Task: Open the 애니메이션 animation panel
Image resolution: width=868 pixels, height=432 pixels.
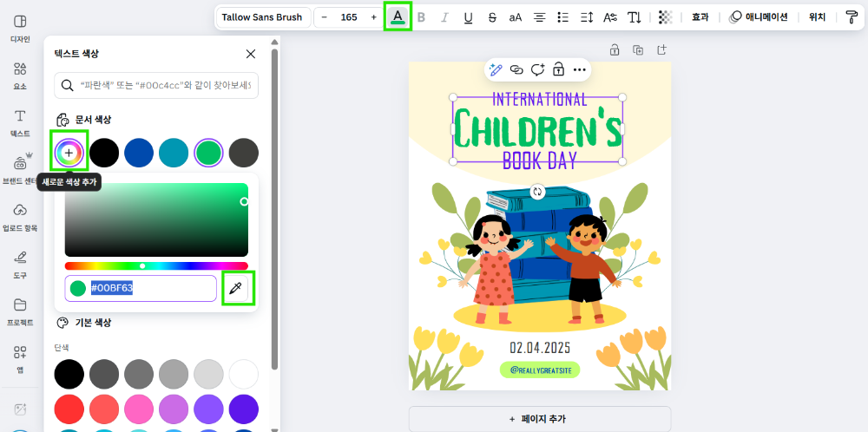Action: (759, 17)
